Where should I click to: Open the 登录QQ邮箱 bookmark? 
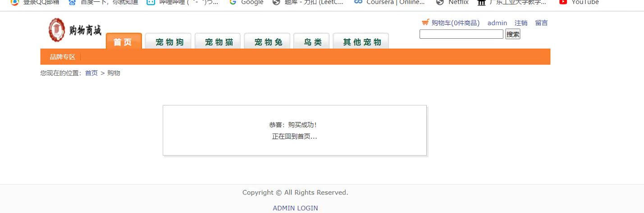35,2
